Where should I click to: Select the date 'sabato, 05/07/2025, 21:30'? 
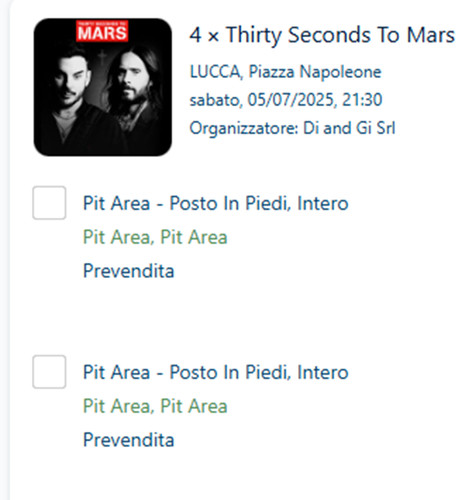click(286, 100)
